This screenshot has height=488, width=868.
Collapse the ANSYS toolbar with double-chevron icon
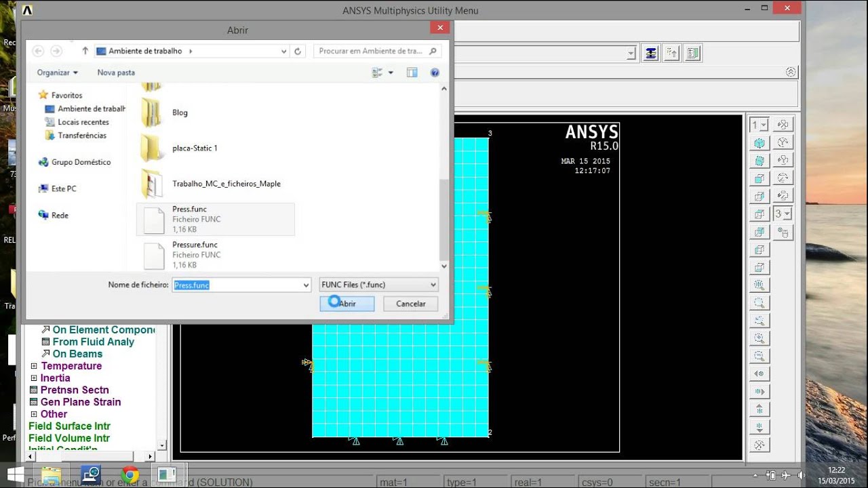click(x=790, y=72)
